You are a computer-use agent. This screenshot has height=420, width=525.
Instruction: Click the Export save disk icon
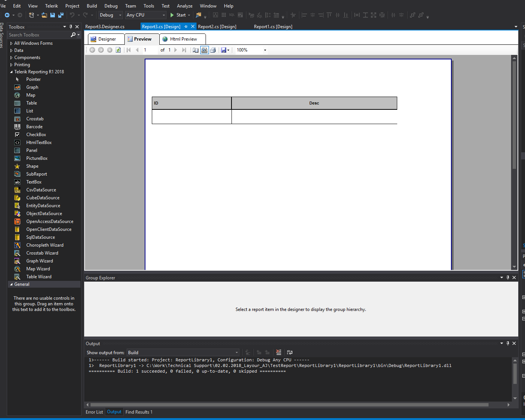[224, 50]
